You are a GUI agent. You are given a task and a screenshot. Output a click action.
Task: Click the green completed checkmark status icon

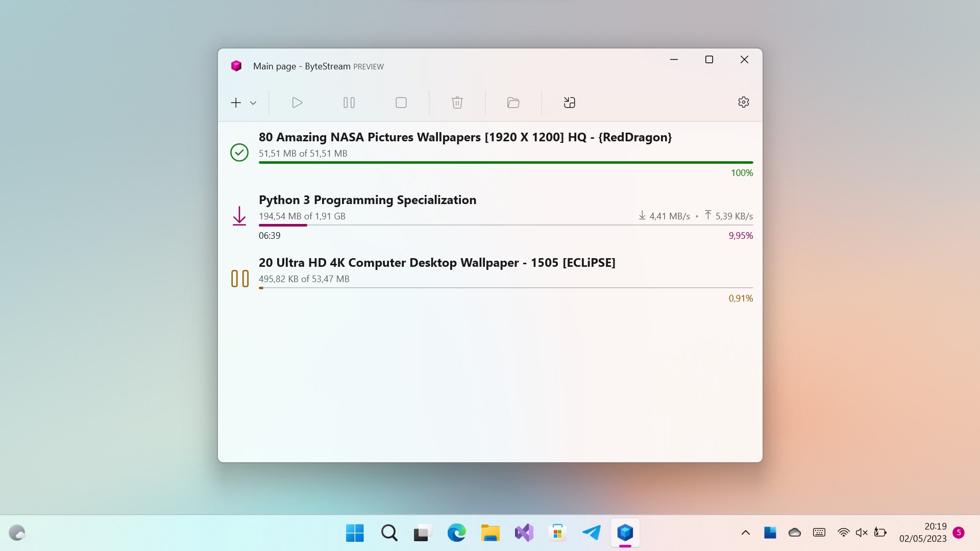(239, 152)
